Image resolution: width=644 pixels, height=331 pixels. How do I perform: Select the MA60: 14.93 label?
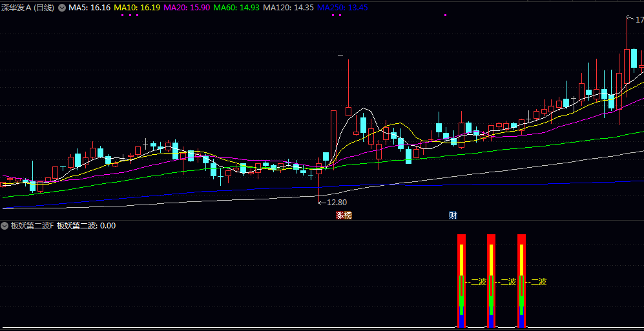[236, 8]
